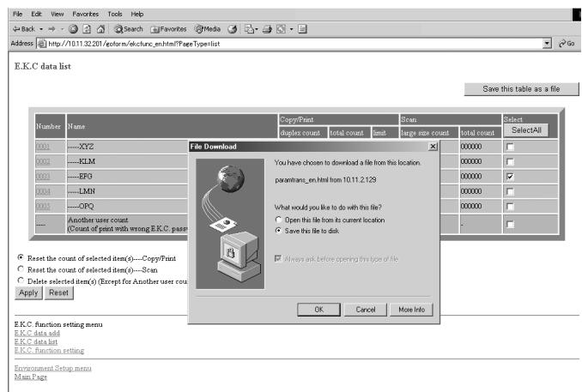The width and height of the screenshot is (582, 392).
Task: Expand the Forward button history dropdown arrow
Action: 63,29
